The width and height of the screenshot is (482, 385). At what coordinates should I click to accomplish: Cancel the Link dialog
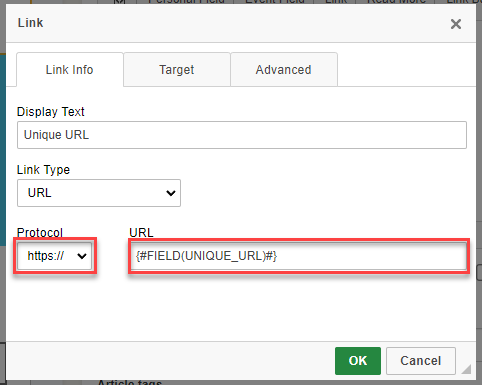point(421,361)
